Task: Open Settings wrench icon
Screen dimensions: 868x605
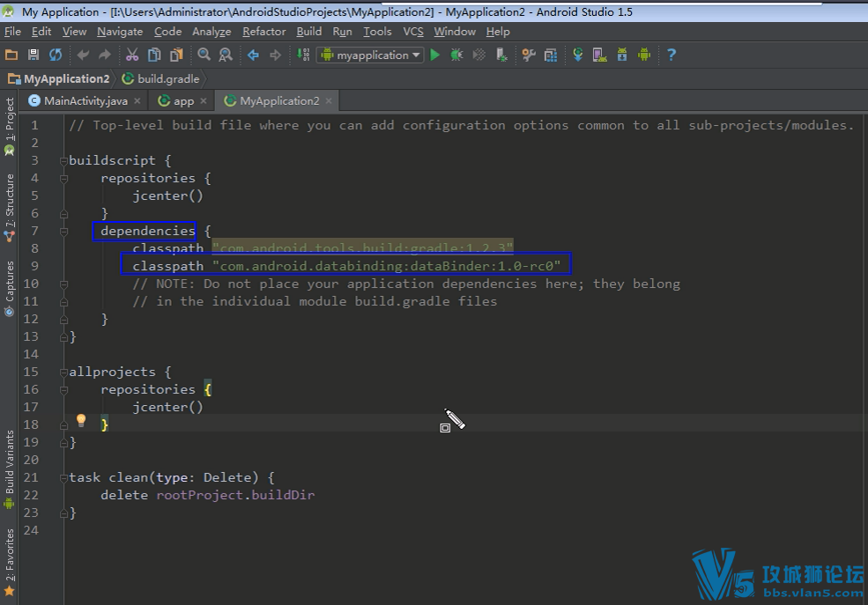Action: click(x=529, y=55)
